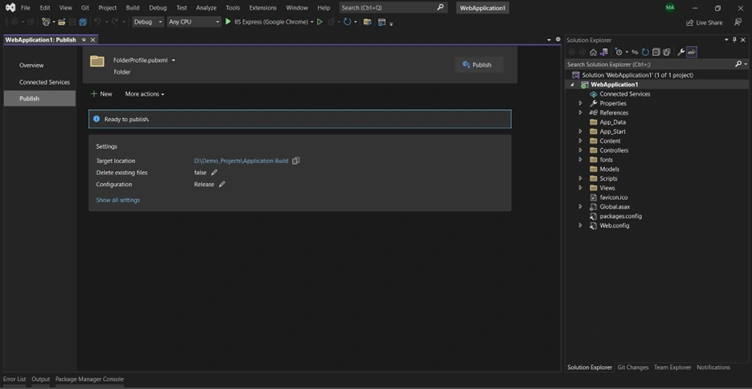
Task: Open the Debug configuration dropdown
Action: (x=148, y=22)
